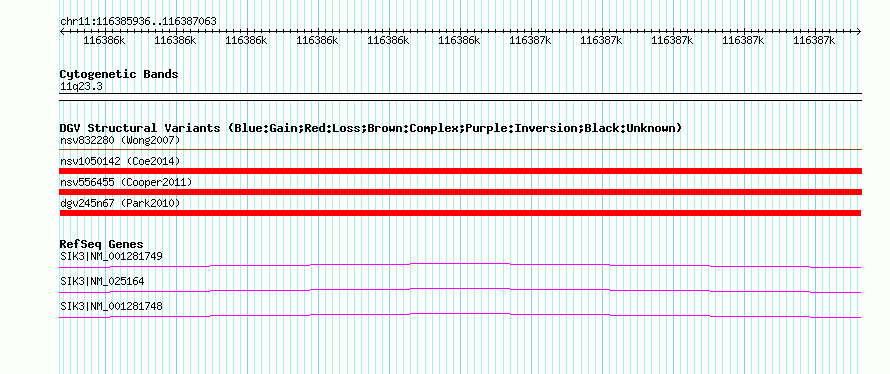Open variant dgv245n67 (Park2010) label
The height and width of the screenshot is (374, 890).
[x=120, y=203]
